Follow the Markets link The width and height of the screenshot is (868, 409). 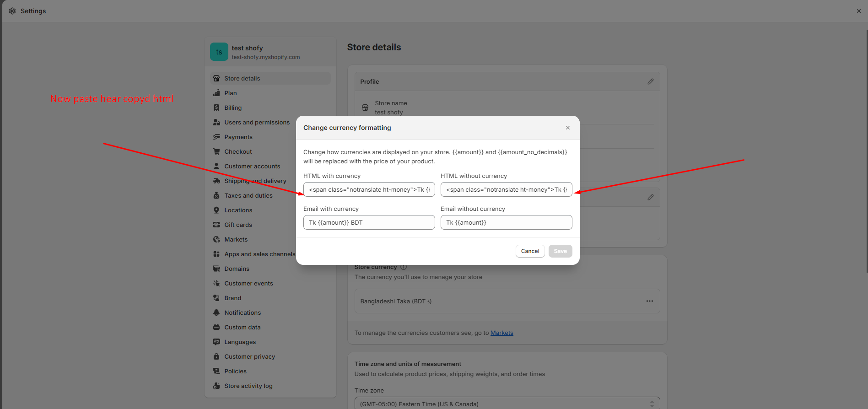click(501, 333)
